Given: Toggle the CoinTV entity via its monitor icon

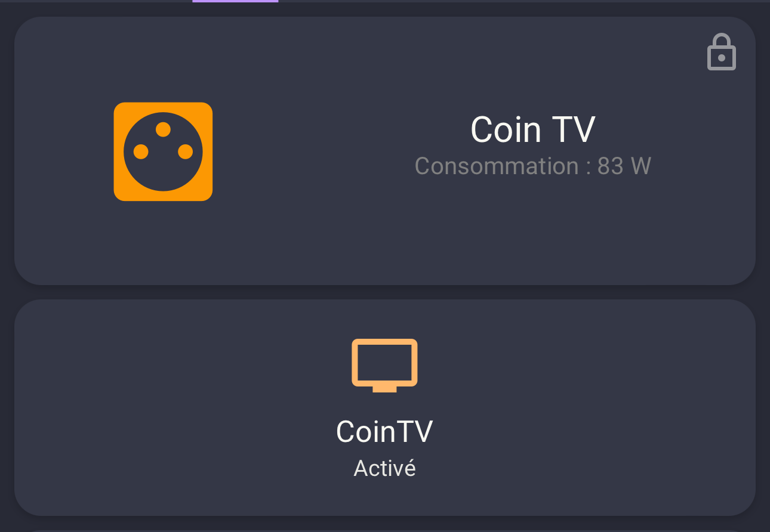Looking at the screenshot, I should click(x=384, y=365).
